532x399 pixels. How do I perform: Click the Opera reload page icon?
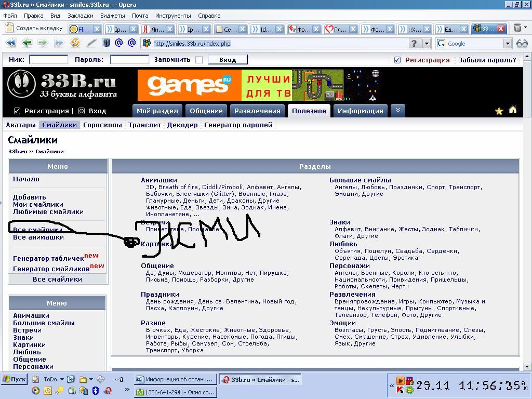74,43
